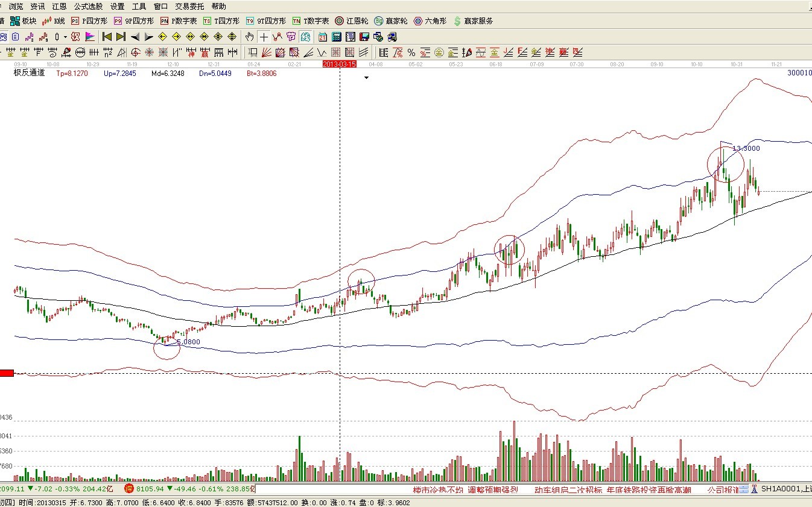The height and width of the screenshot is (507, 812).
Task: Select the hand pan tool
Action: pyautogui.click(x=250, y=37)
